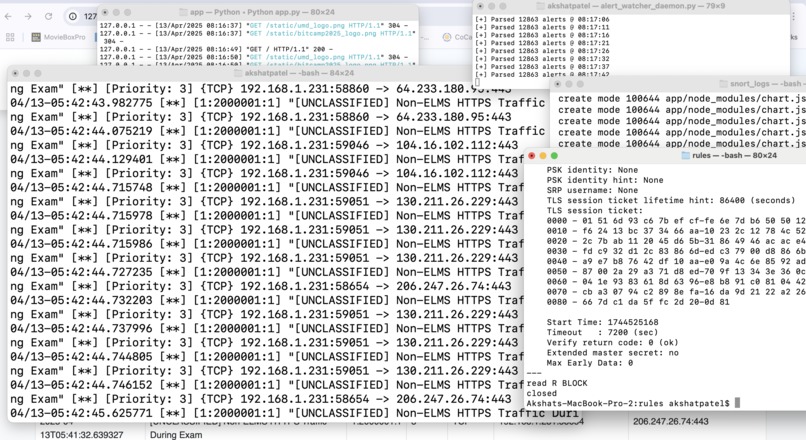This screenshot has height=440, width=806.
Task: Select the 'rules — -bash — 80×24' title
Action: point(735,155)
